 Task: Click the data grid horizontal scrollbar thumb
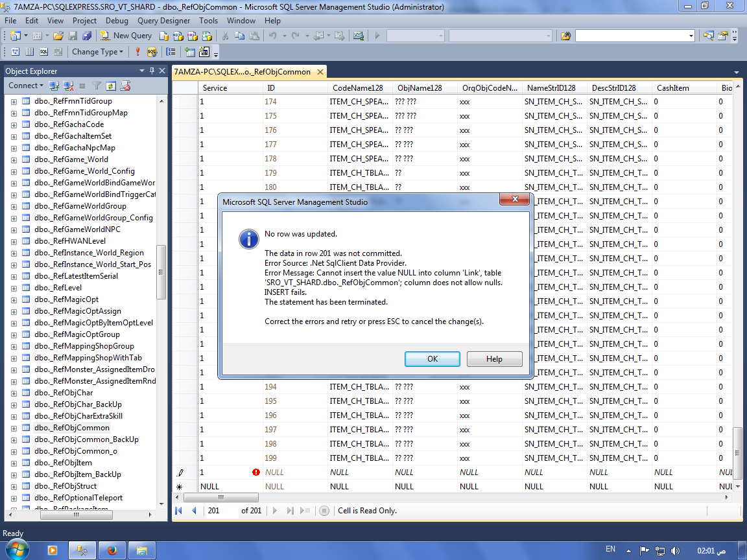pyautogui.click(x=221, y=498)
